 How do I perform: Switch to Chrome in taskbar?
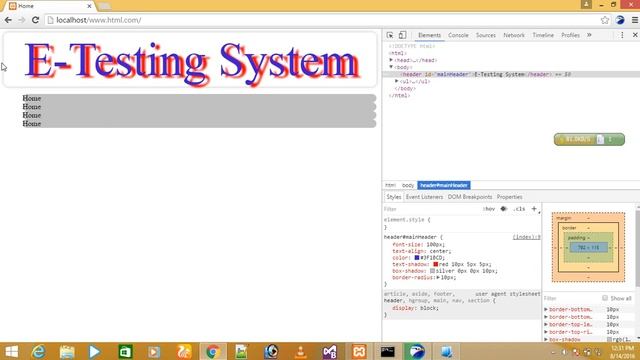pyautogui.click(x=212, y=351)
